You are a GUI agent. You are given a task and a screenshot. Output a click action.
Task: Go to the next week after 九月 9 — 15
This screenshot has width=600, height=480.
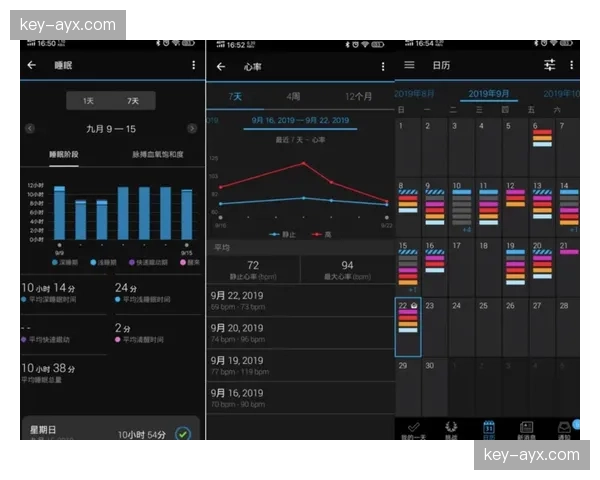192,128
